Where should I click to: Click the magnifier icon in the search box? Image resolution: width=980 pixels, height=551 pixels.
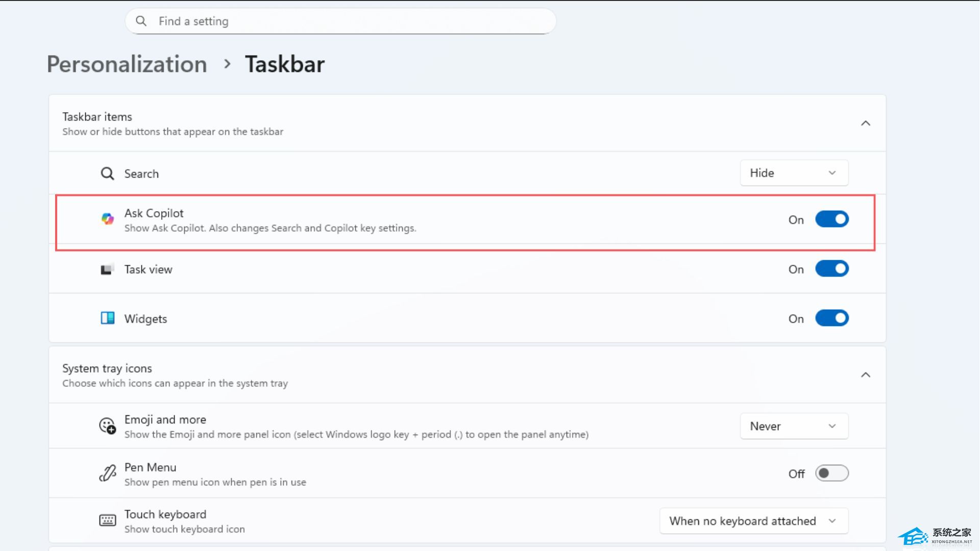[x=141, y=21]
